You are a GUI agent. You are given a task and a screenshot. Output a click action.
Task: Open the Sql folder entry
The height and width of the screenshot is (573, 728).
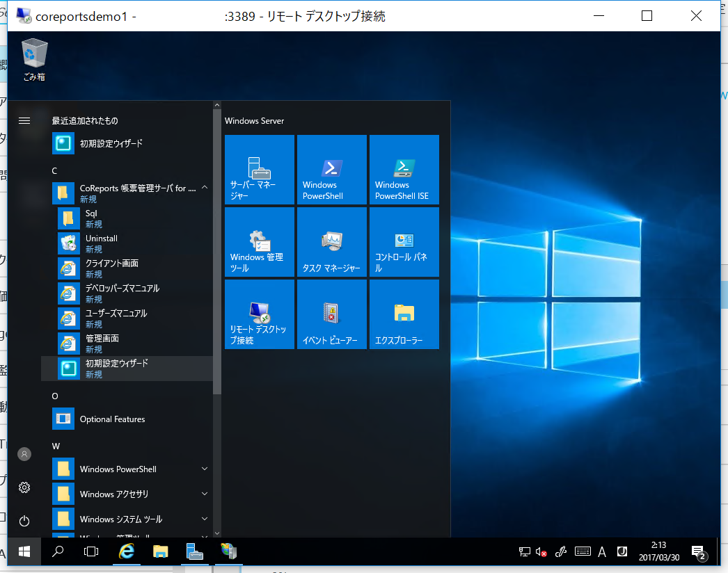[127, 218]
